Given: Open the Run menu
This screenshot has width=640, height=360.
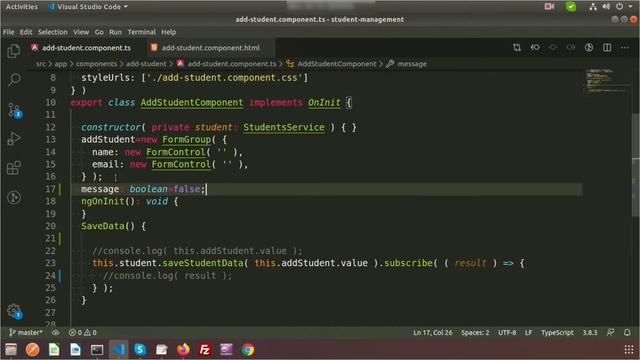Looking at the screenshot, I should point(115,32).
